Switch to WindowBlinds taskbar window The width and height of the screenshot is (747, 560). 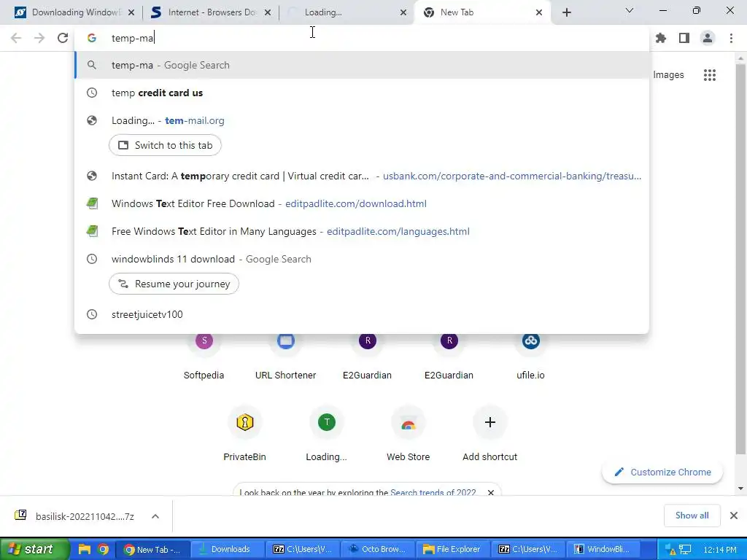[x=603, y=549]
